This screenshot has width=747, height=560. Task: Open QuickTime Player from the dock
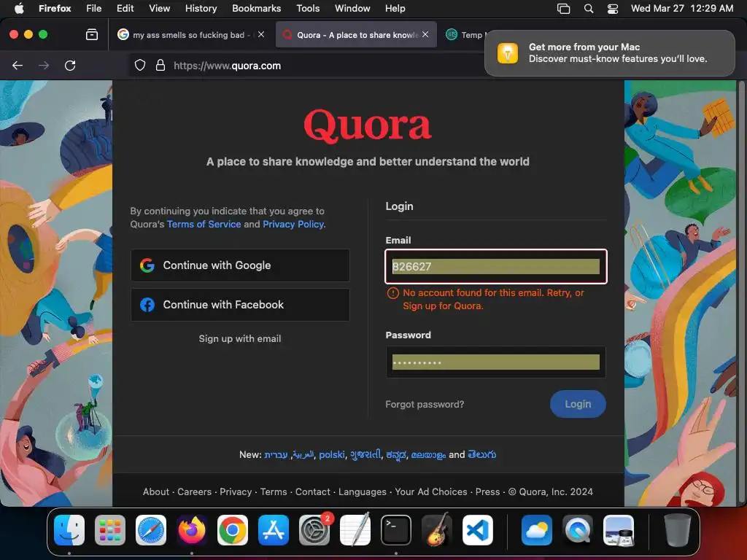(x=578, y=530)
